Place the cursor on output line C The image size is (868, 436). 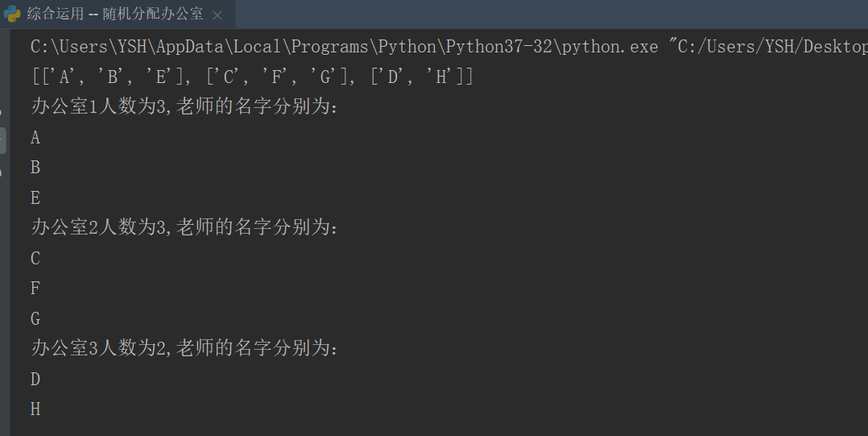click(x=35, y=258)
